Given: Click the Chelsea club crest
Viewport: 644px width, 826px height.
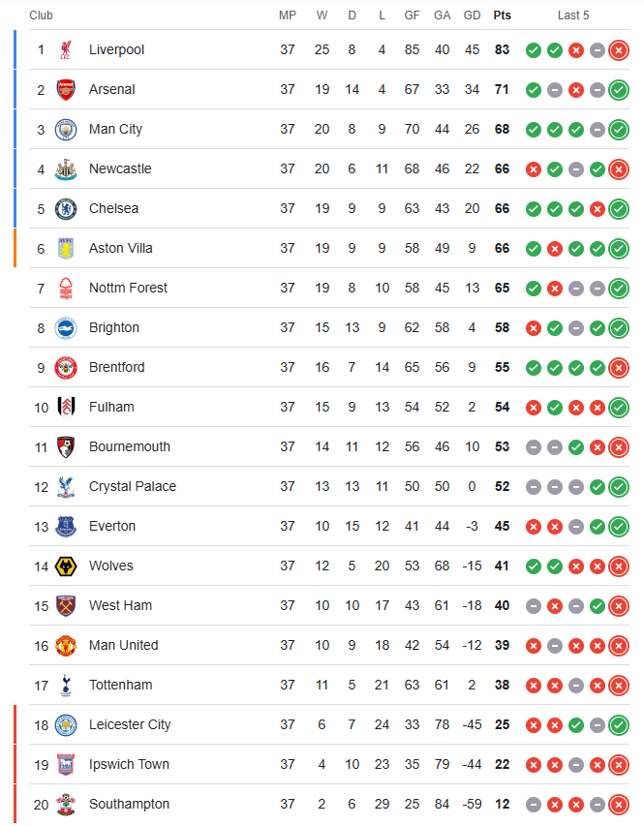Looking at the screenshot, I should (66, 208).
